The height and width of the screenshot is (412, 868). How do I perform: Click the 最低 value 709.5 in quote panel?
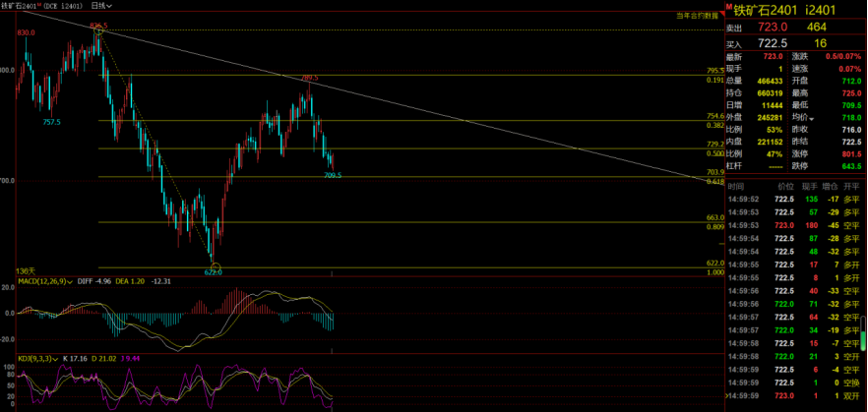[852, 105]
